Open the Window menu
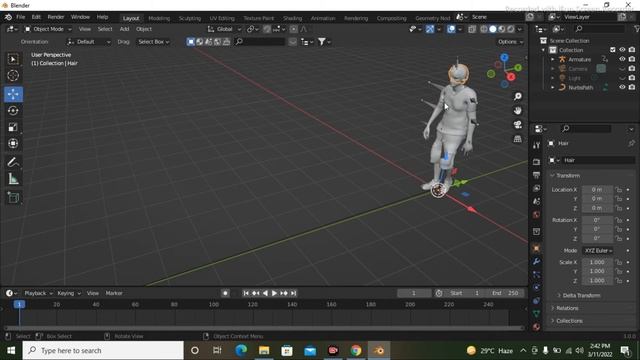The image size is (640, 360). [80, 17]
